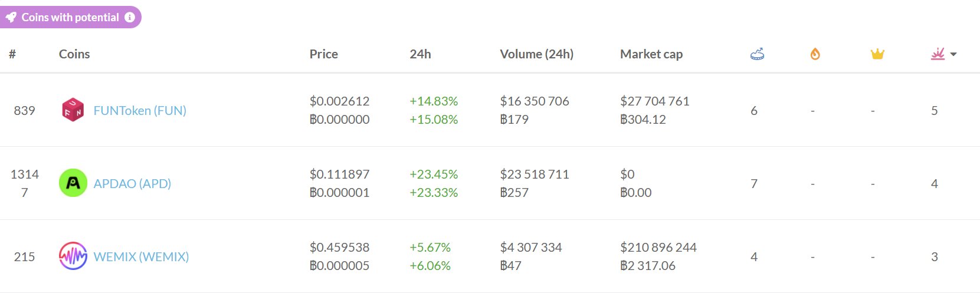Image resolution: width=980 pixels, height=293 pixels.
Task: Follow the WEMIX (WEMIX) link
Action: [x=141, y=256]
